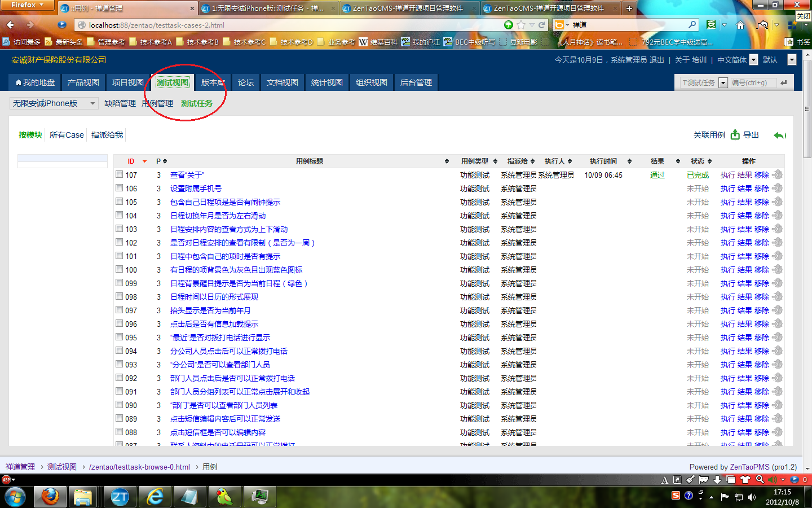Image resolution: width=812 pixels, height=508 pixels.
Task: Click the green Douban toolbar icon
Action: (x=711, y=25)
